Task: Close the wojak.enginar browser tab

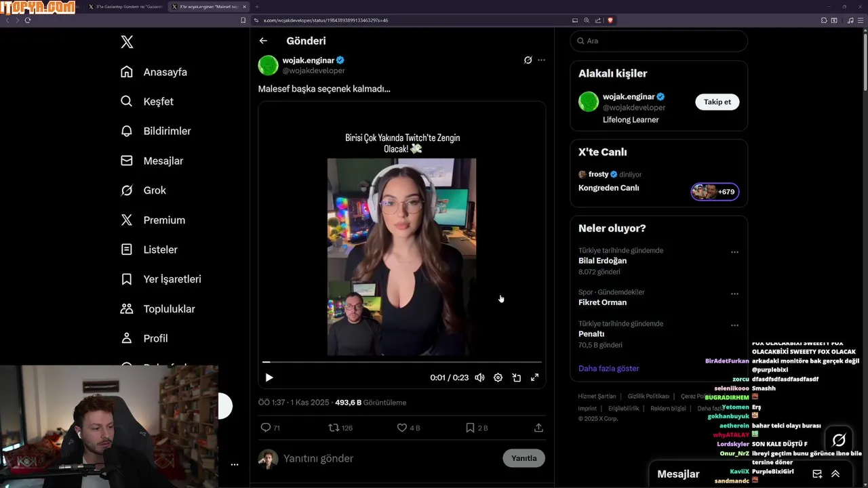Action: (244, 7)
